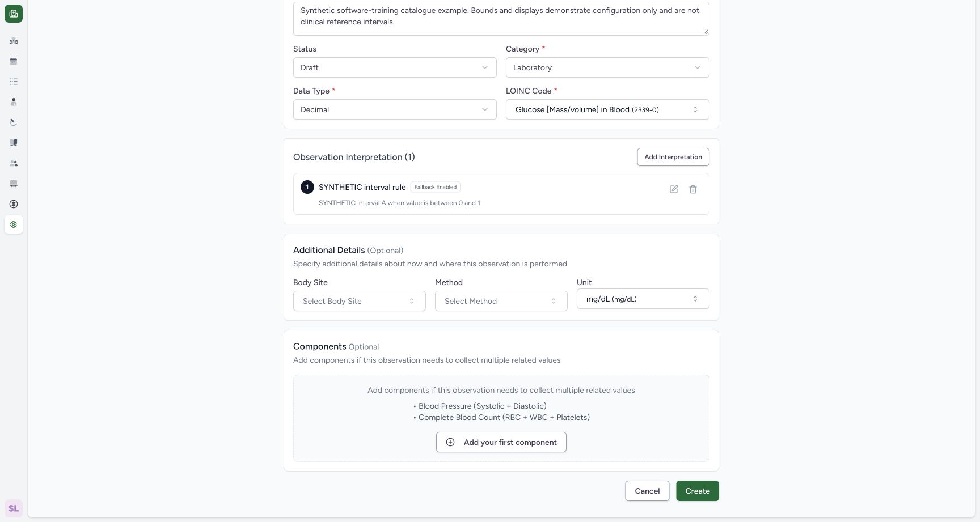Click the Fallback Enabled badge

point(436,187)
